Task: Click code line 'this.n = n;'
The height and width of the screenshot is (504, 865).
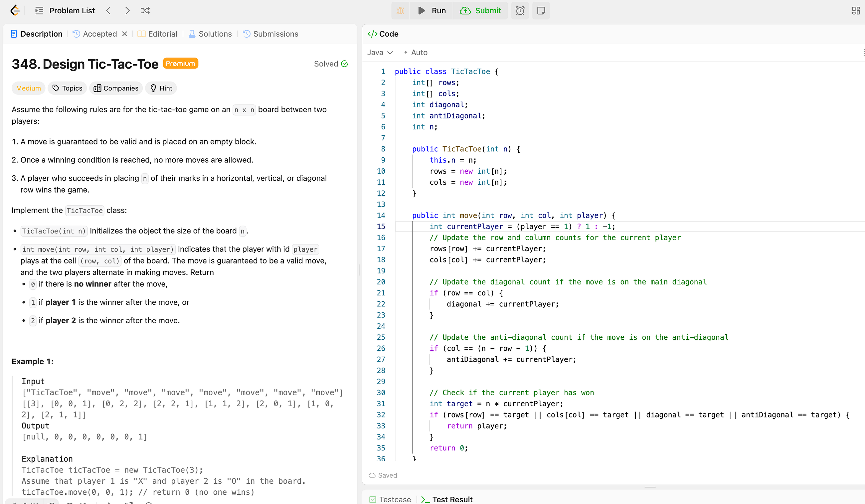Action: pos(453,160)
